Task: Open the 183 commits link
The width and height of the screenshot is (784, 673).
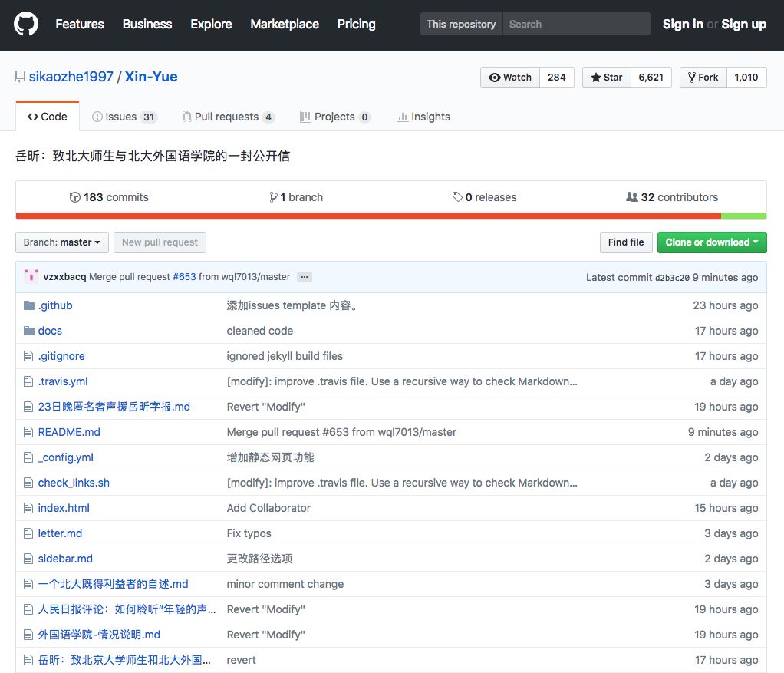Action: pyautogui.click(x=109, y=197)
